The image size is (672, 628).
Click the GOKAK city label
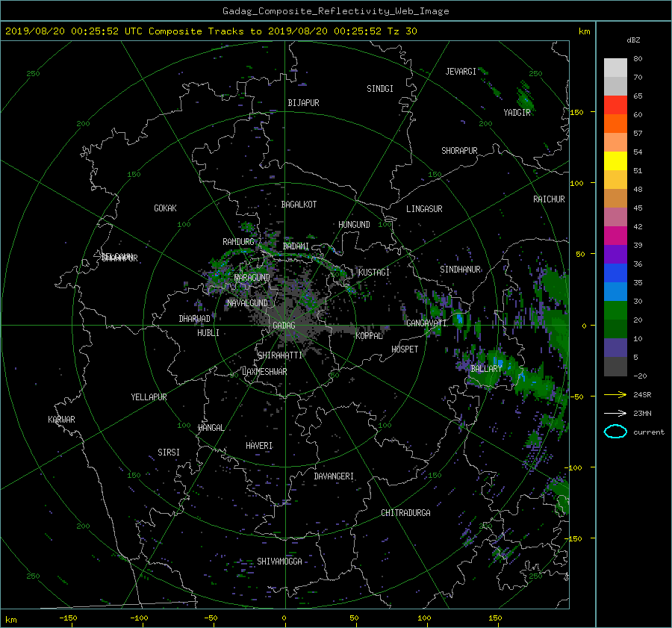point(165,208)
